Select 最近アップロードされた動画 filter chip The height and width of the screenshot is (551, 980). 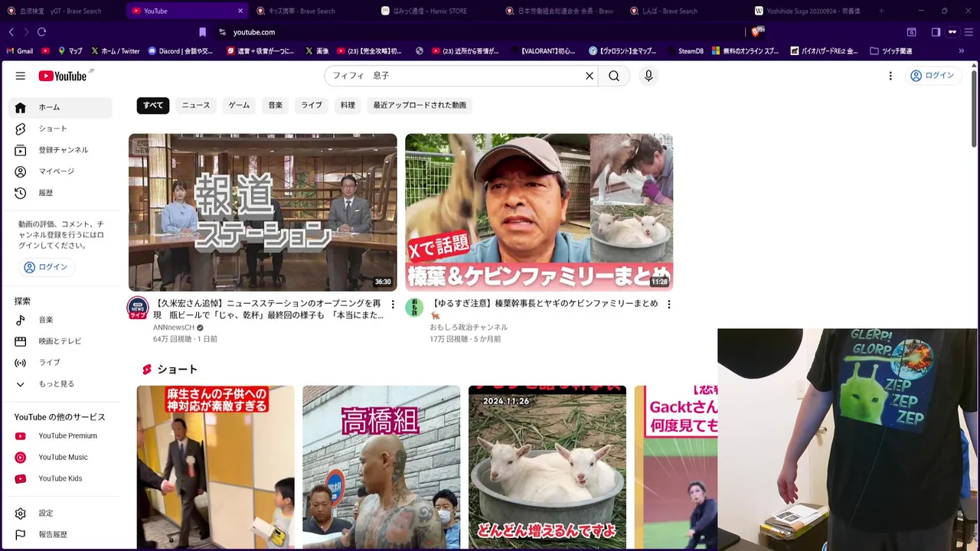420,106
